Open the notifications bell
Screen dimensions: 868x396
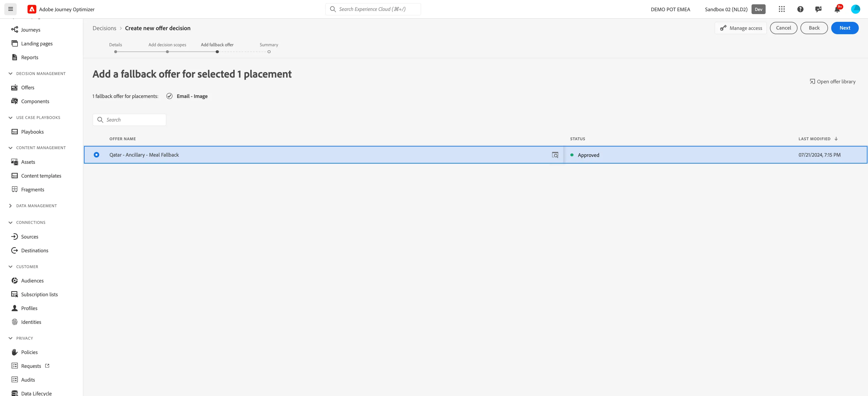point(837,9)
